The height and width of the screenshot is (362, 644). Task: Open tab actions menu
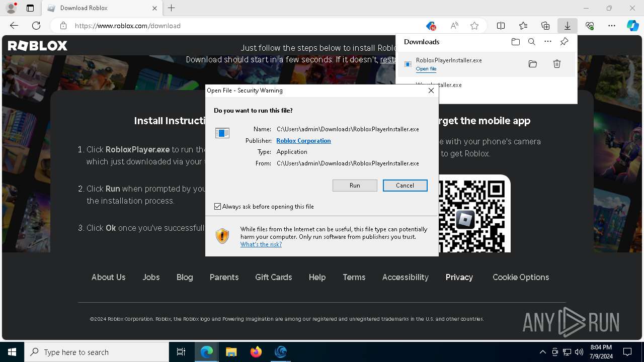[30, 8]
